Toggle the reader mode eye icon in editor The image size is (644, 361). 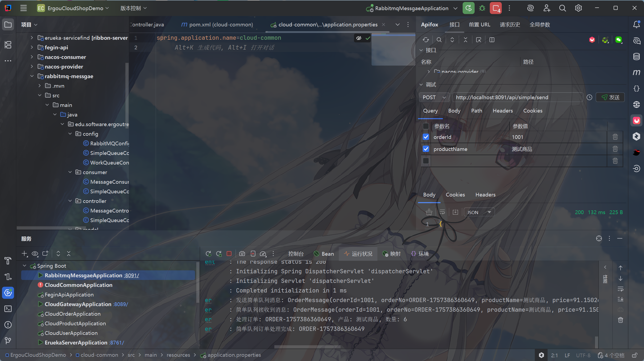click(x=359, y=38)
